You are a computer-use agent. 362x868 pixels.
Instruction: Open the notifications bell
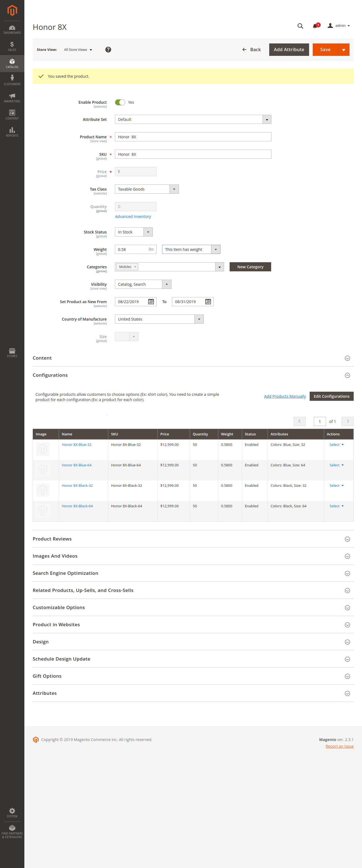pyautogui.click(x=315, y=26)
